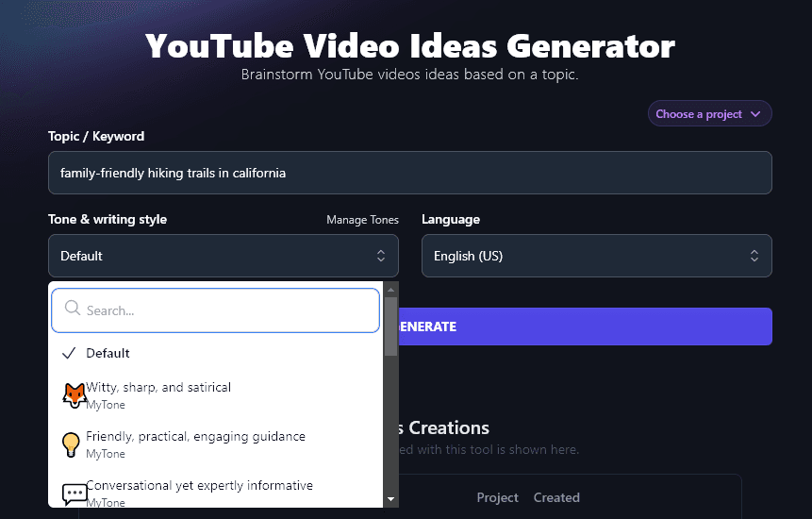Click the scroll up arrow of the tone list

point(391,290)
